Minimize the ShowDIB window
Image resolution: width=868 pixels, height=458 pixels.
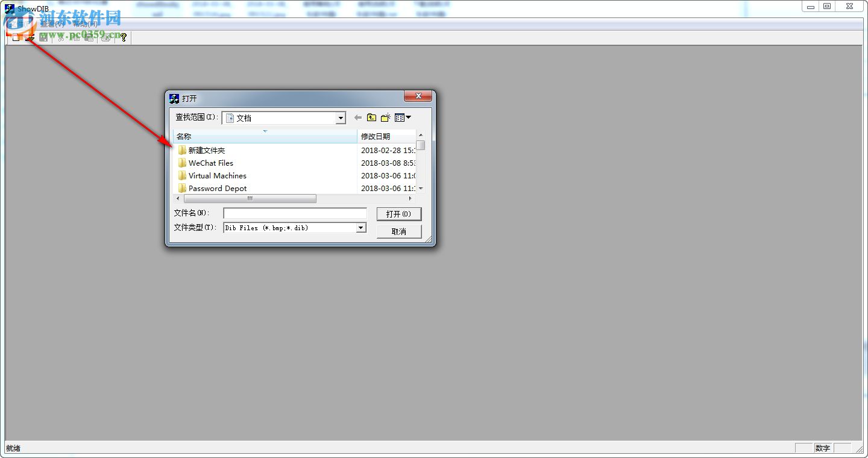pyautogui.click(x=811, y=6)
